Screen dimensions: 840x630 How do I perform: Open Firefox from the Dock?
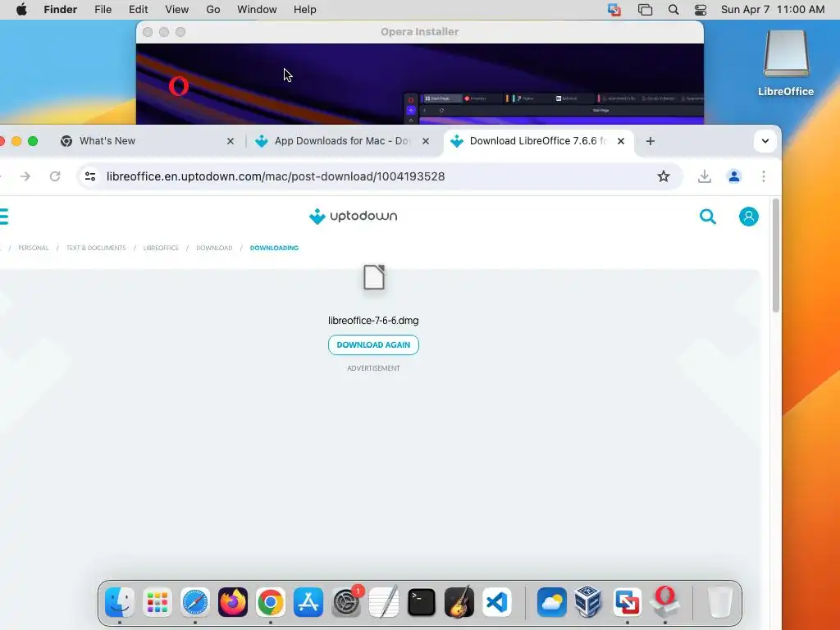pyautogui.click(x=233, y=602)
